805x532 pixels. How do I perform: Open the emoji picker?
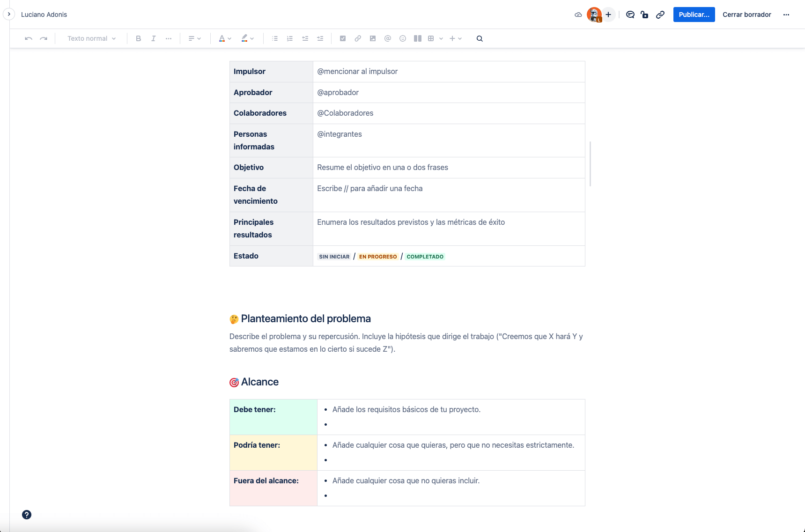click(x=402, y=38)
